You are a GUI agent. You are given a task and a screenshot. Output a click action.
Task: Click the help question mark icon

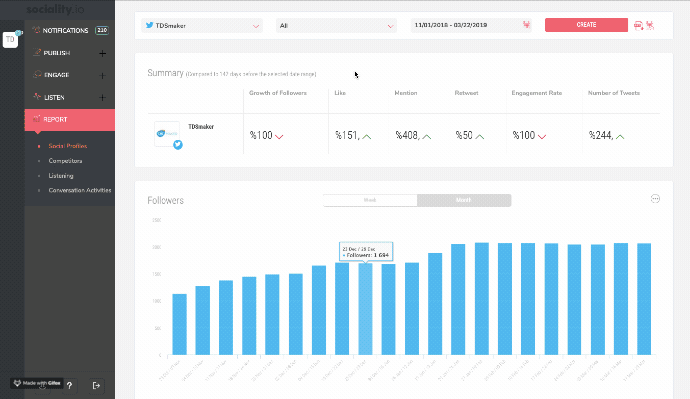[x=69, y=385]
